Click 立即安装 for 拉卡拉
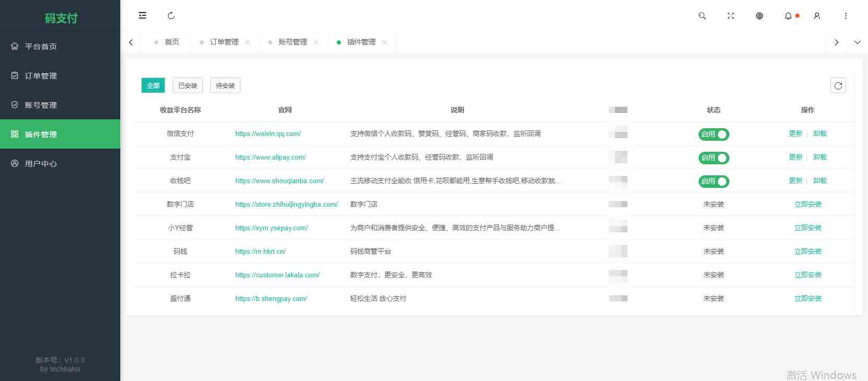This screenshot has width=868, height=381. tap(807, 275)
